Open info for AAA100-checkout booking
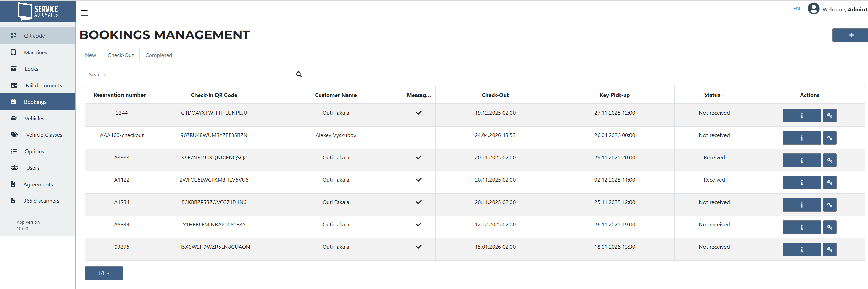868x289 pixels. click(802, 138)
